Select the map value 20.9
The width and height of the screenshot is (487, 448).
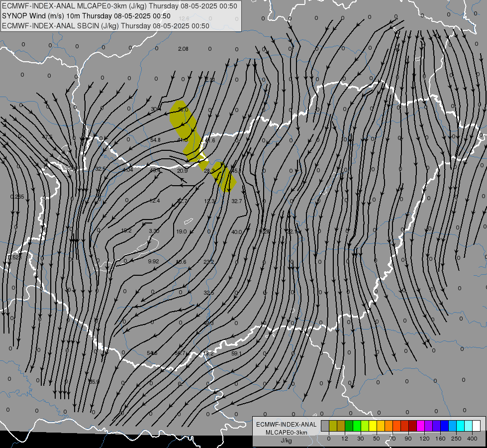pyautogui.click(x=183, y=171)
